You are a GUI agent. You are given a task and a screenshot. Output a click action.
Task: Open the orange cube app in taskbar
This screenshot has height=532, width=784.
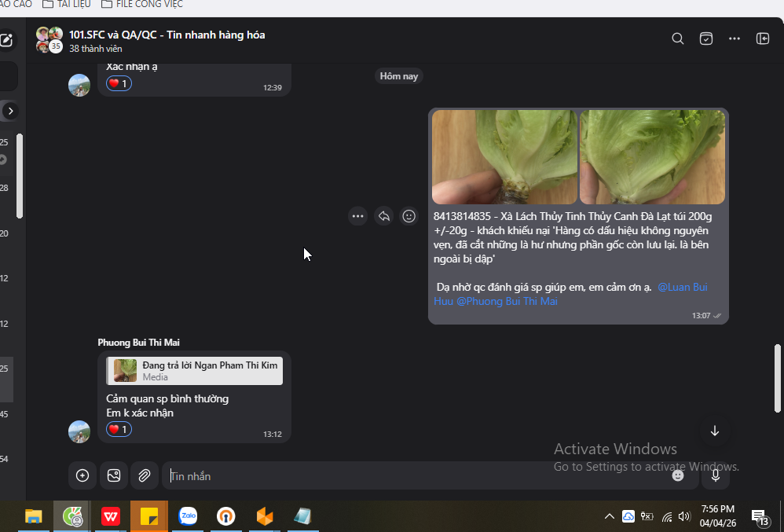265,516
